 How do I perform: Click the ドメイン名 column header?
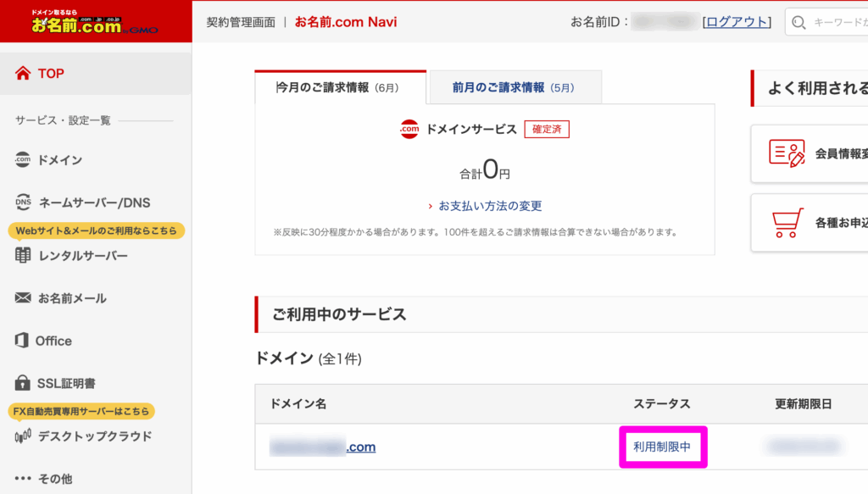[x=298, y=404]
